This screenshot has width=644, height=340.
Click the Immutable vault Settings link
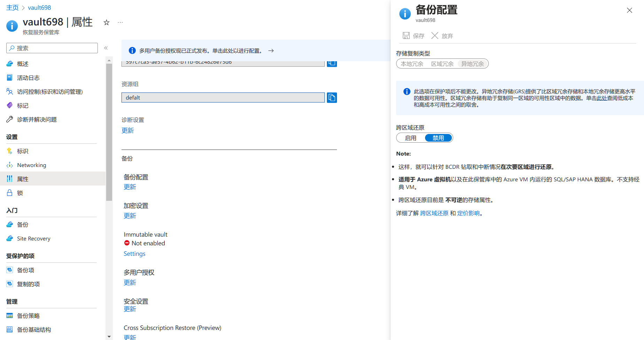(x=134, y=254)
